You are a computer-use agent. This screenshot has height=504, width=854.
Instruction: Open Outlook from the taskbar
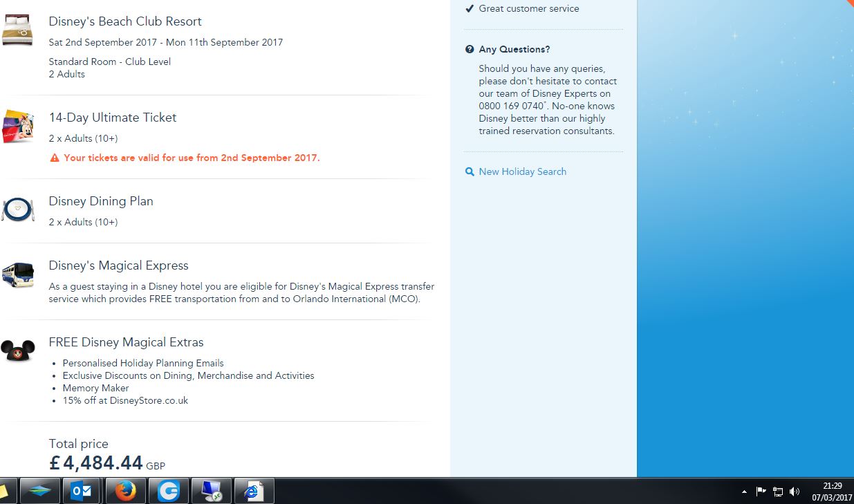pos(82,491)
